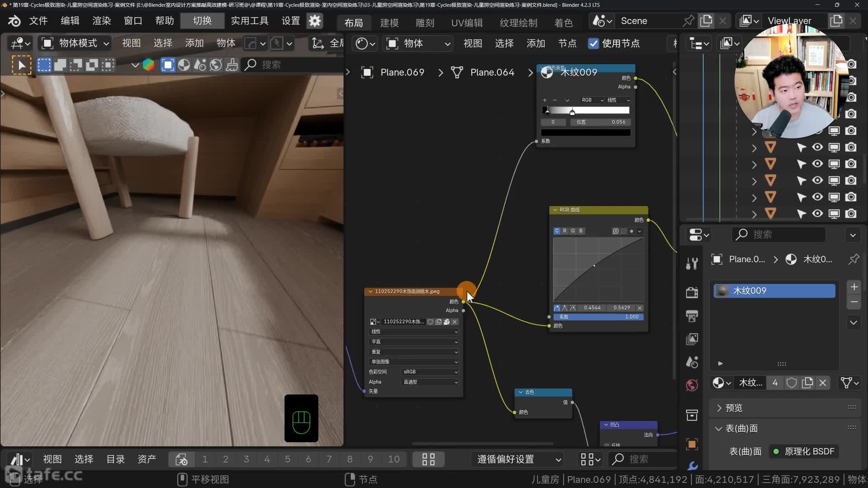Open the 色彩空间 sRGB dropdown in image node
Viewport: 868px width, 488px height.
pos(430,372)
